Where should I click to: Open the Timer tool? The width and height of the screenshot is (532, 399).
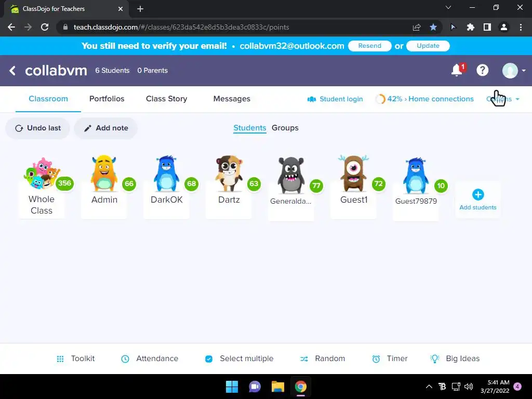click(x=390, y=358)
